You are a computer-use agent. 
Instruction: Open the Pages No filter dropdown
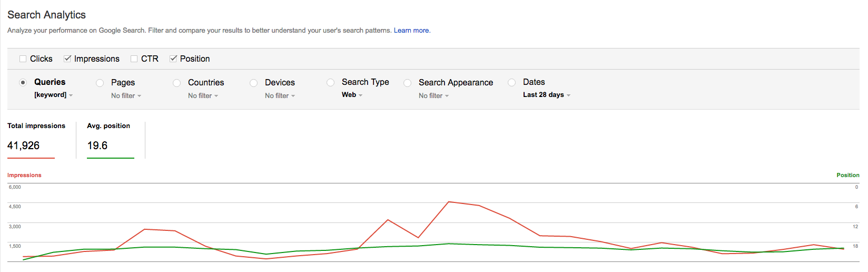point(126,96)
